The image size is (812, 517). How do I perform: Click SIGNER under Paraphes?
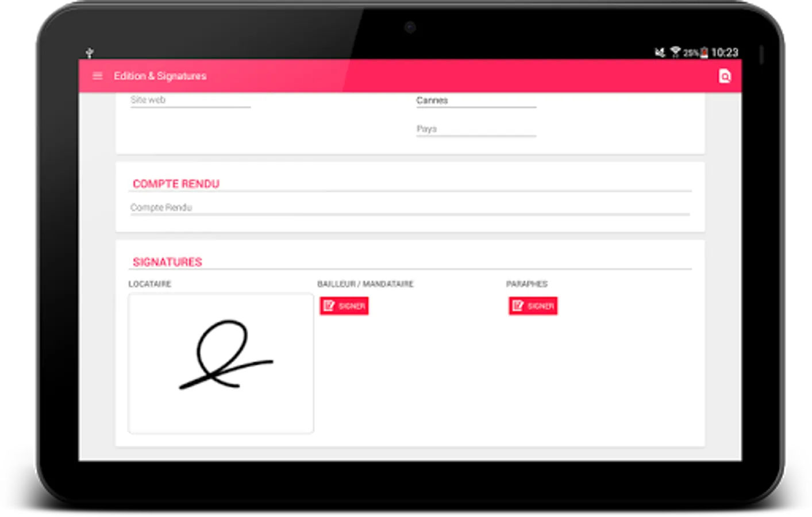coord(533,306)
